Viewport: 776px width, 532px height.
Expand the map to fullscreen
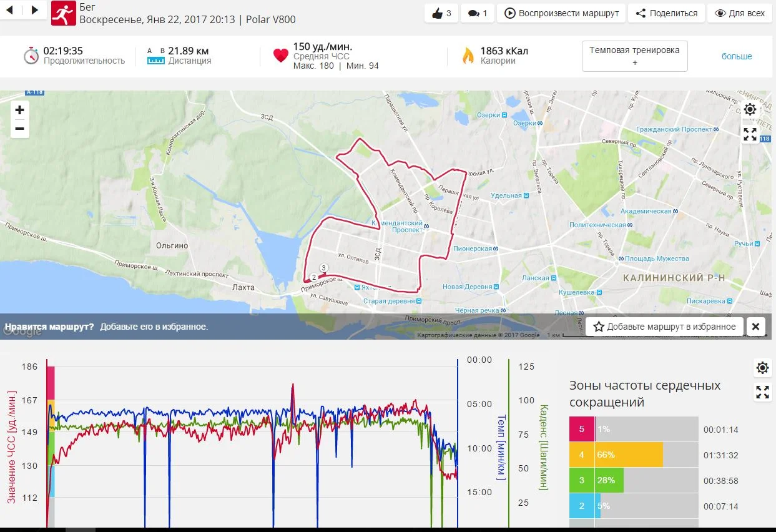pyautogui.click(x=750, y=134)
